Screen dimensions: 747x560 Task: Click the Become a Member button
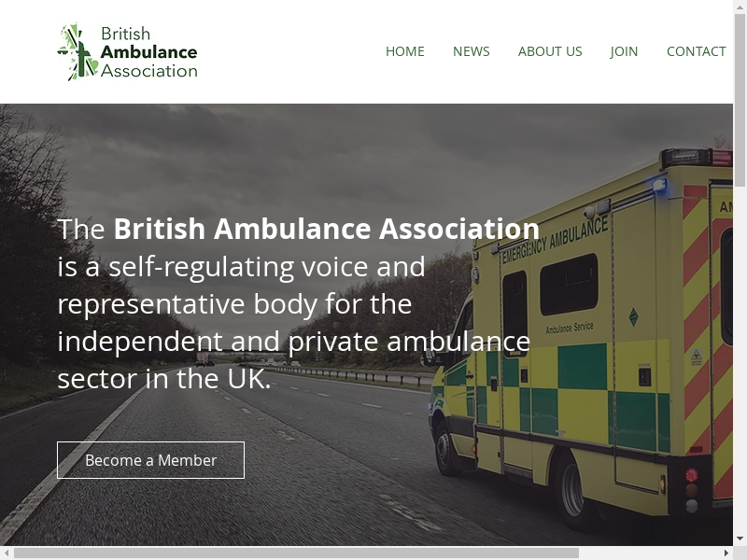(x=150, y=460)
